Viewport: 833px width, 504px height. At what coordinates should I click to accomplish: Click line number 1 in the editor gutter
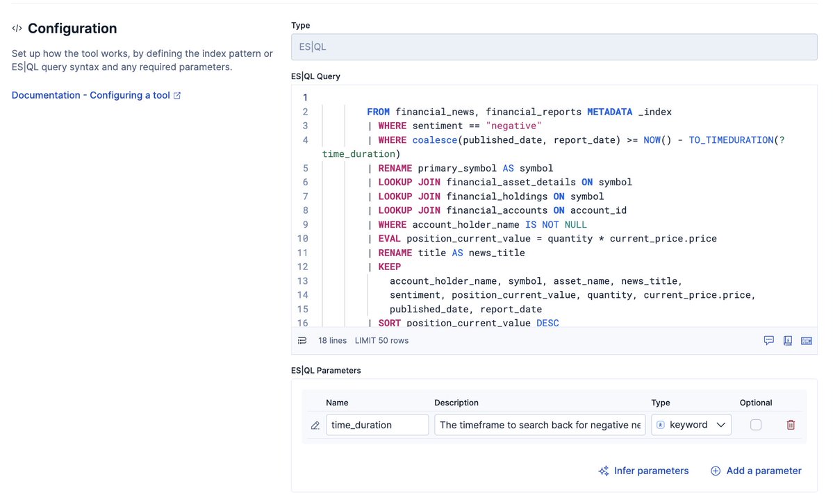pyautogui.click(x=305, y=98)
